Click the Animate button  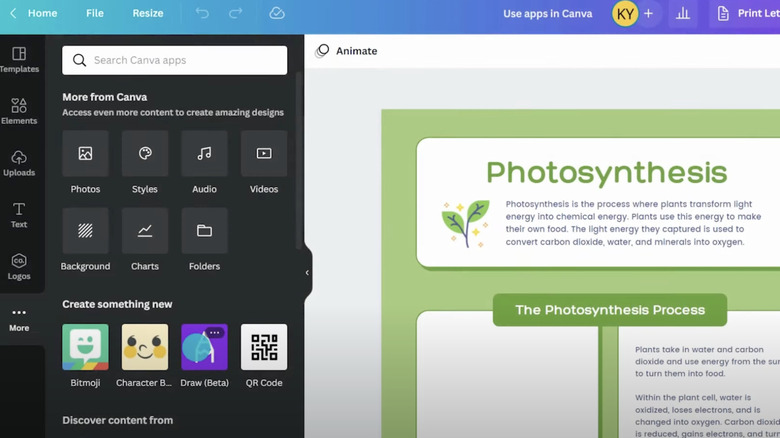tap(346, 51)
